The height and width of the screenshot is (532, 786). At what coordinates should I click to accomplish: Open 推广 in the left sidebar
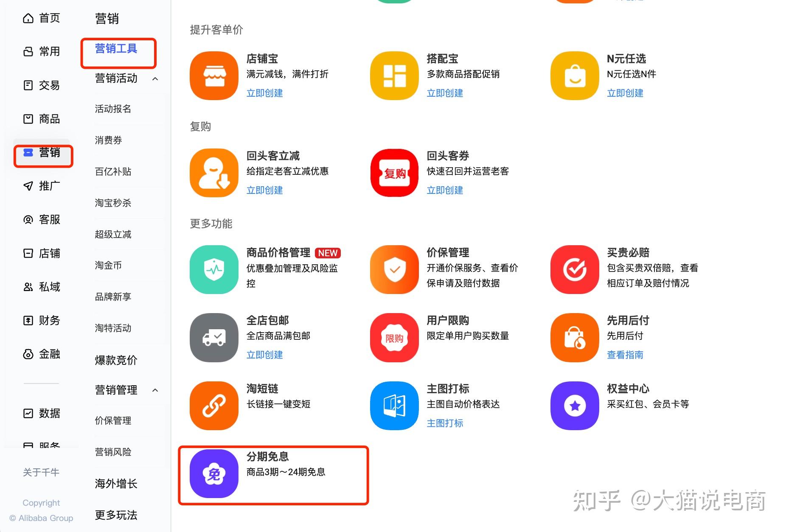41,186
